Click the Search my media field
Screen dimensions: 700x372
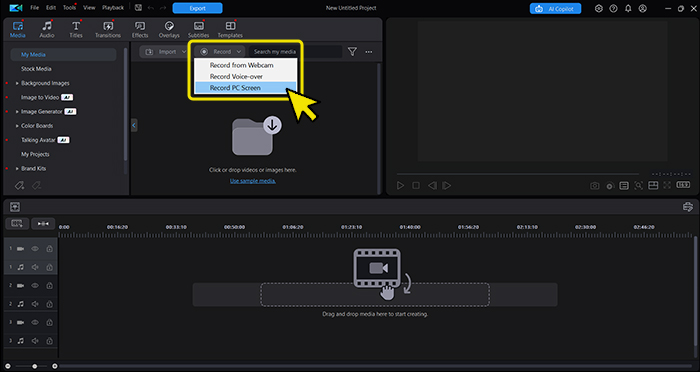tap(295, 52)
